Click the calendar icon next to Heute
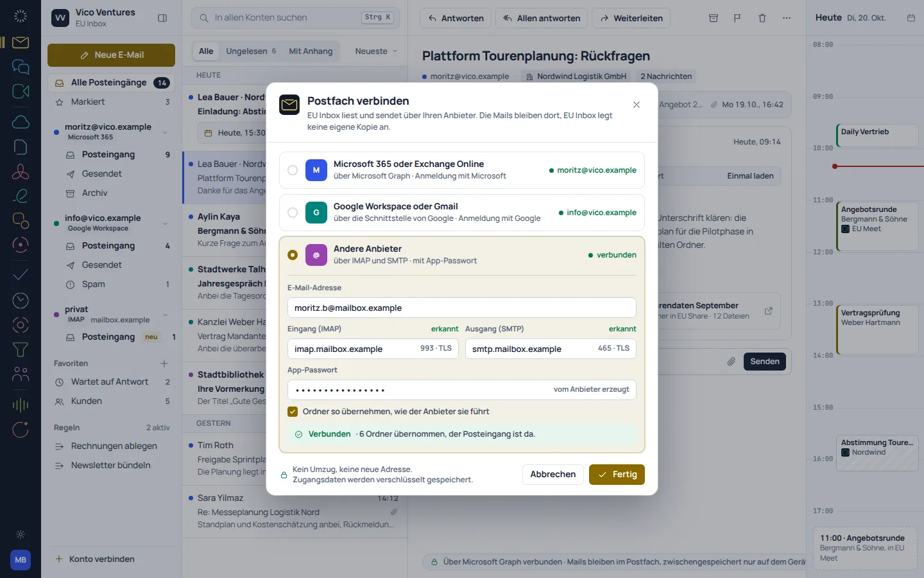 [911, 18]
